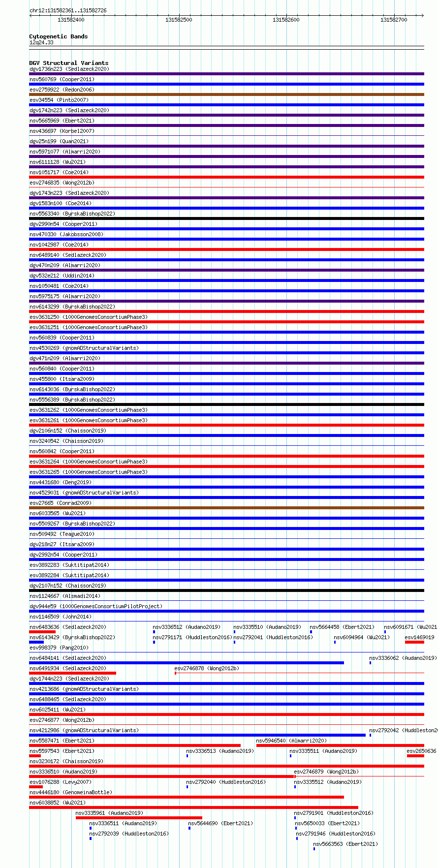Select the nsv4446180 (GenomeinaBottle) label

[x=71, y=792]
